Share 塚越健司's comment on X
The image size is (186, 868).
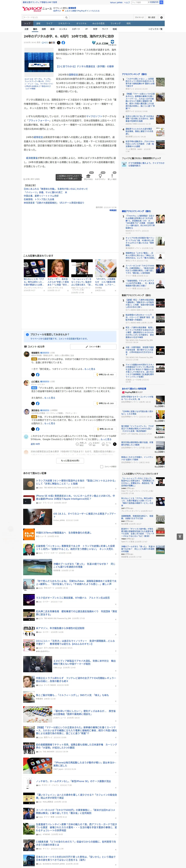[x=33, y=374]
